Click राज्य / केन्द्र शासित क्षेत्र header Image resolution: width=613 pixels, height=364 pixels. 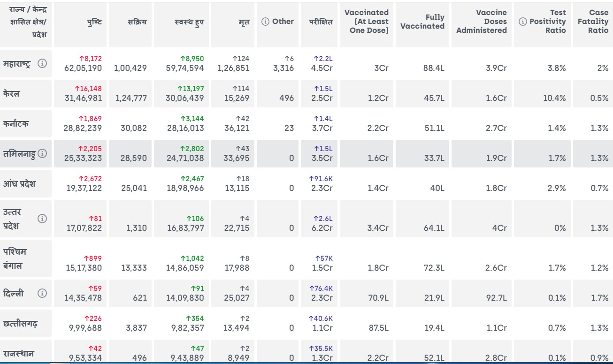[x=28, y=22]
